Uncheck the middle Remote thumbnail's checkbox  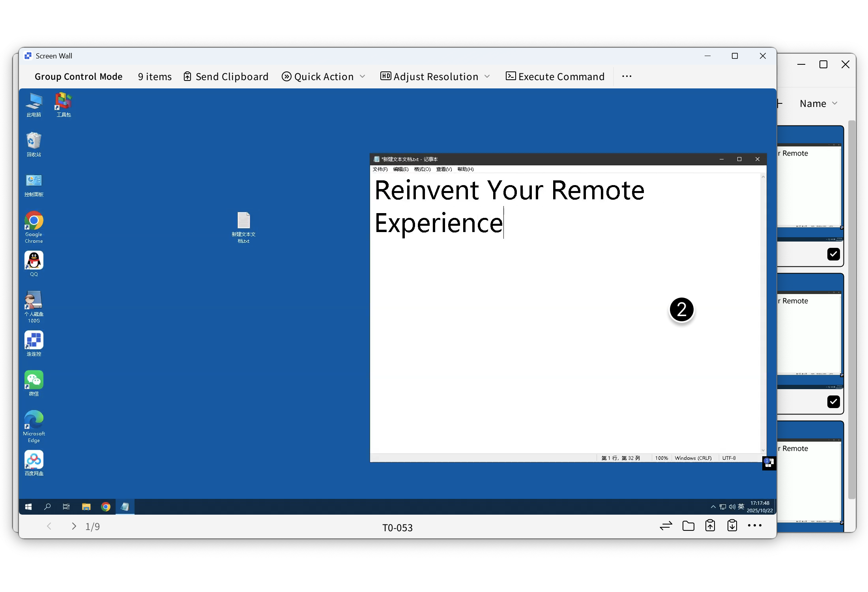[x=834, y=401]
